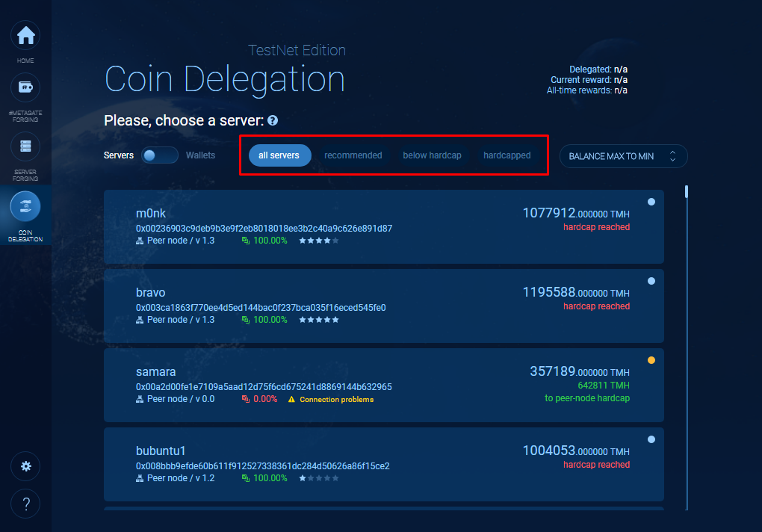The width and height of the screenshot is (762, 532).
Task: Click the 'Wallets' label
Action: click(x=200, y=155)
